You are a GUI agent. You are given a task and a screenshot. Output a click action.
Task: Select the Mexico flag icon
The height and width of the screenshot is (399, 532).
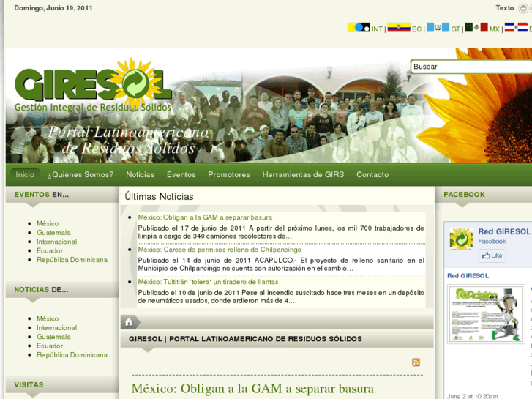click(x=476, y=27)
